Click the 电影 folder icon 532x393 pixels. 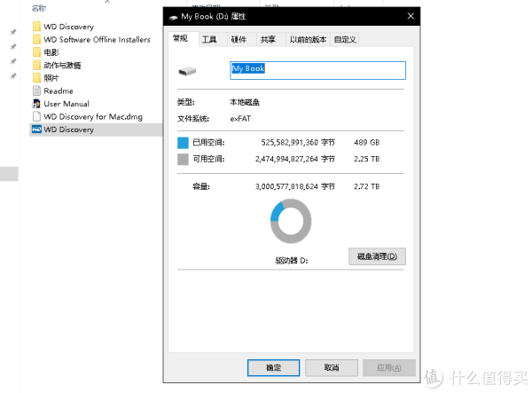pos(36,52)
